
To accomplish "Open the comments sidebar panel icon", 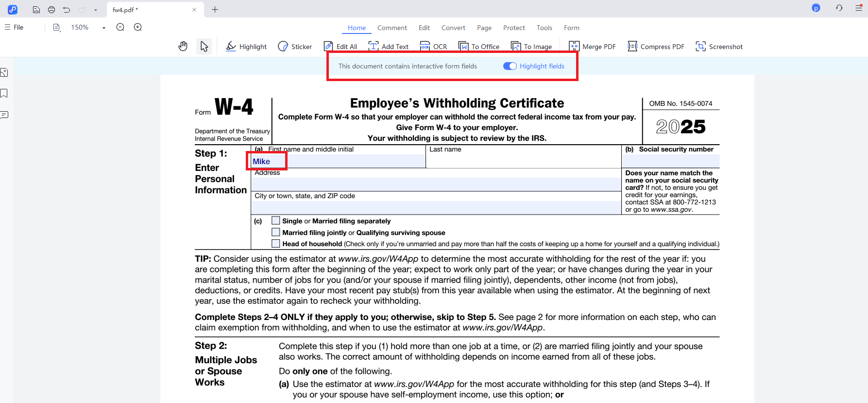I will [x=4, y=115].
